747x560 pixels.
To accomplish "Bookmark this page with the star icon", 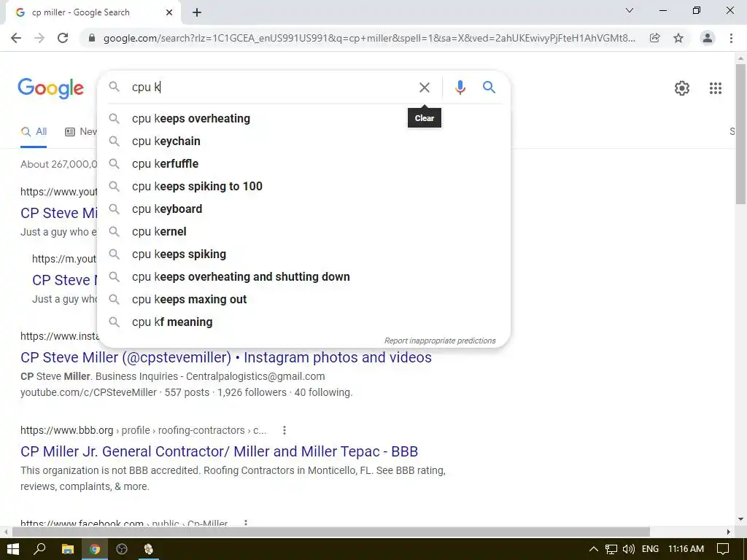I will (x=678, y=38).
